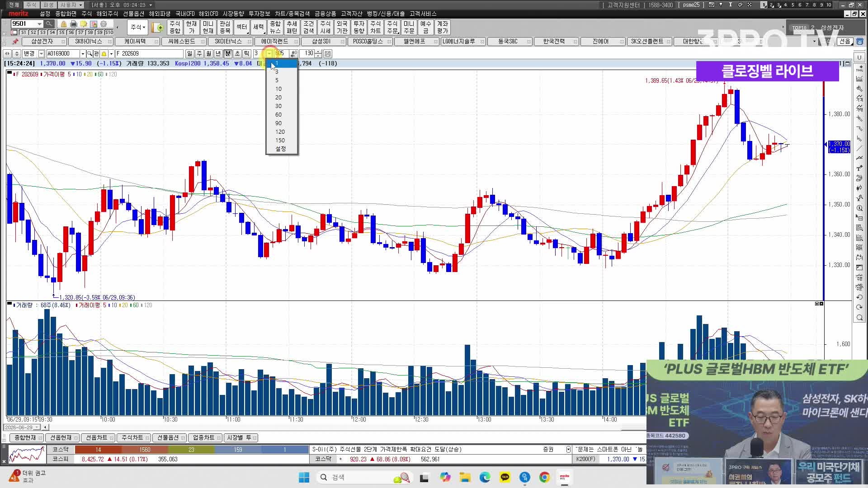Image resolution: width=868 pixels, height=488 pixels.
Task: Click the bar count 130 spinner arrows
Action: pyautogui.click(x=318, y=54)
